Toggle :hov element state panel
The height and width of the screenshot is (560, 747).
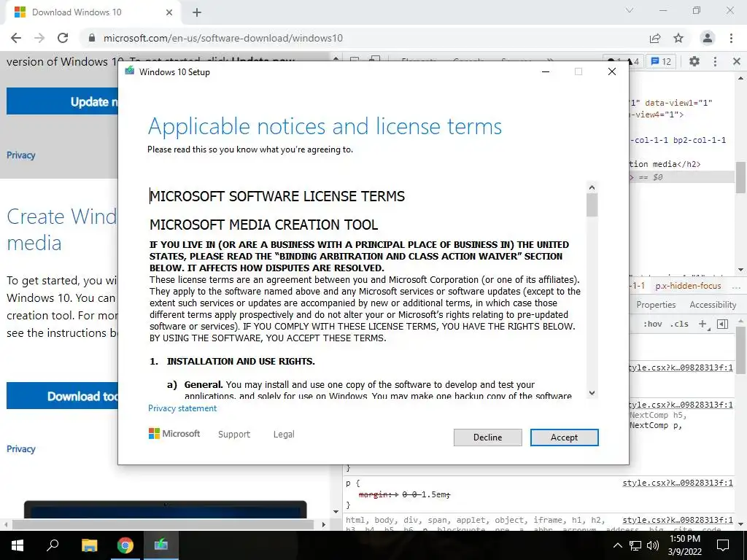[653, 324]
